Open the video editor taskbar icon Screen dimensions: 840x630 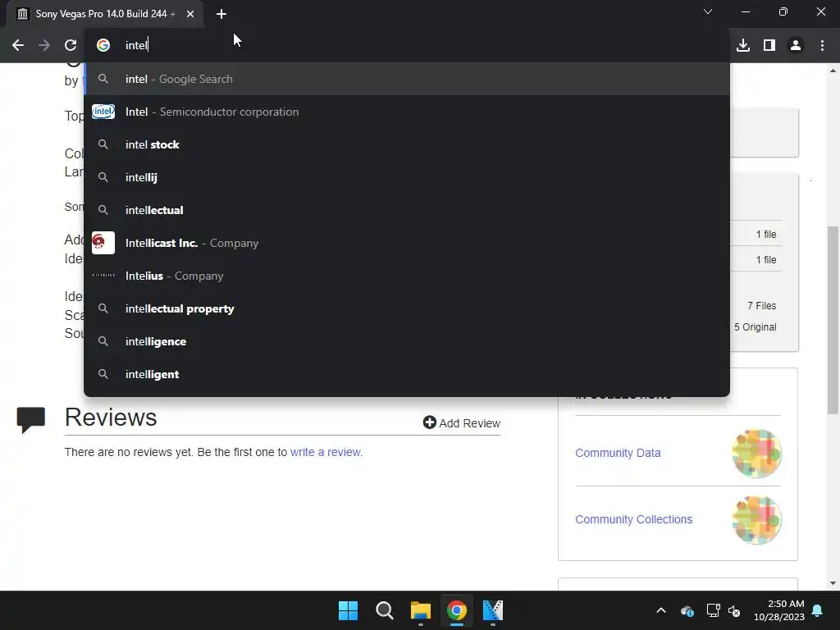pos(493,610)
